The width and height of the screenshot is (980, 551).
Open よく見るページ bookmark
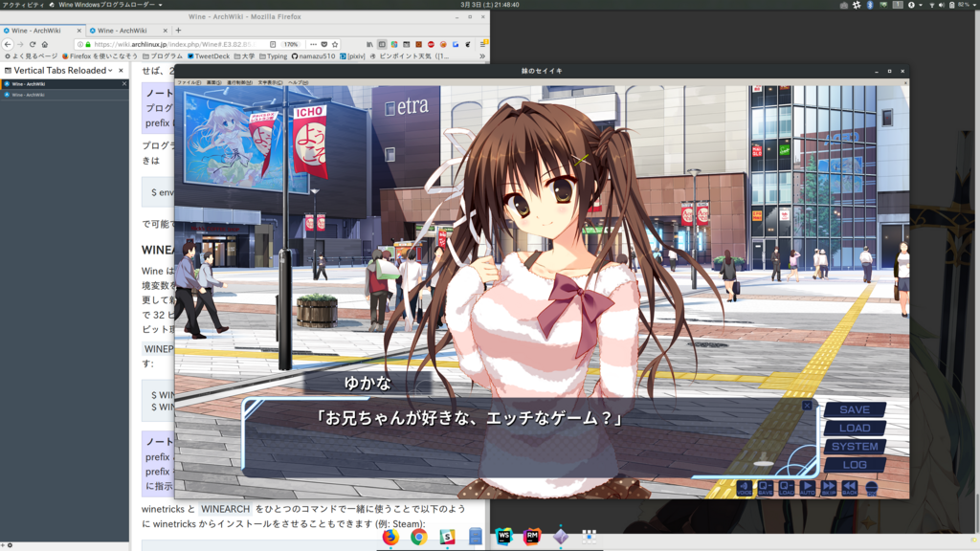[x=31, y=56]
